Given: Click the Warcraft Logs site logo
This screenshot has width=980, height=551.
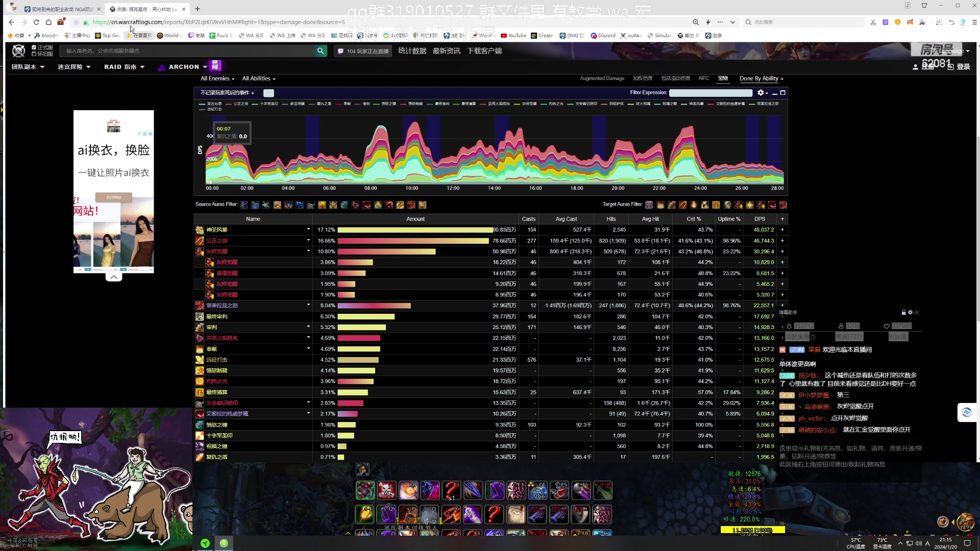Looking at the screenshot, I should tap(19, 51).
